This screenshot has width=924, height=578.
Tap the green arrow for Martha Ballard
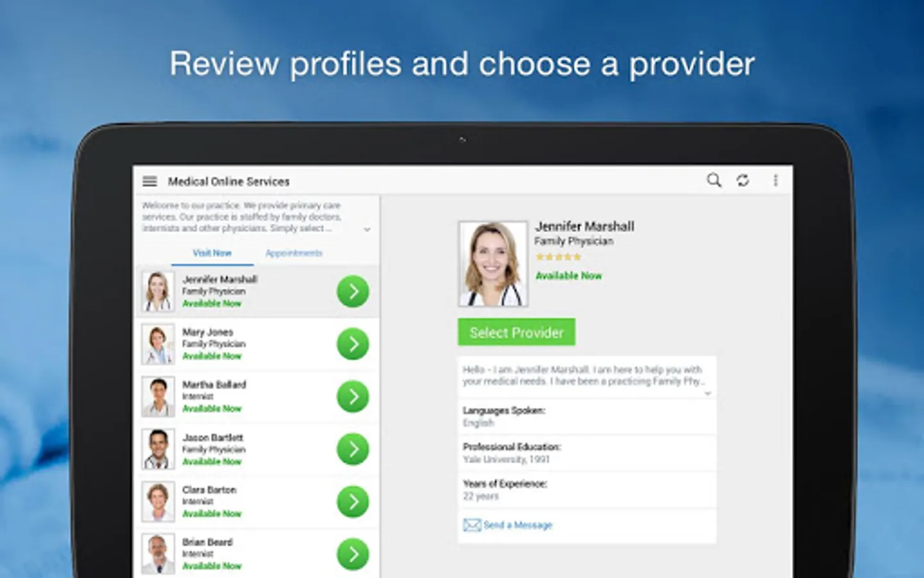point(353,397)
